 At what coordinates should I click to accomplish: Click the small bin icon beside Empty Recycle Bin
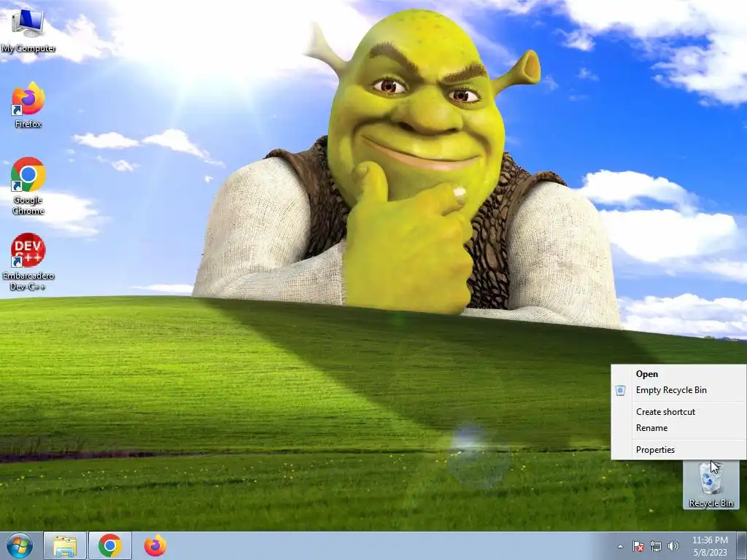tap(620, 391)
